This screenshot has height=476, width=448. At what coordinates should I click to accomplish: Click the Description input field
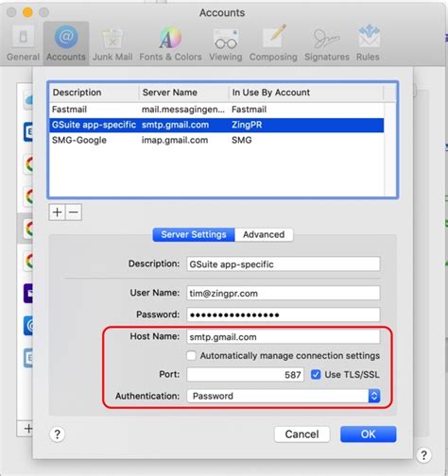click(x=284, y=263)
